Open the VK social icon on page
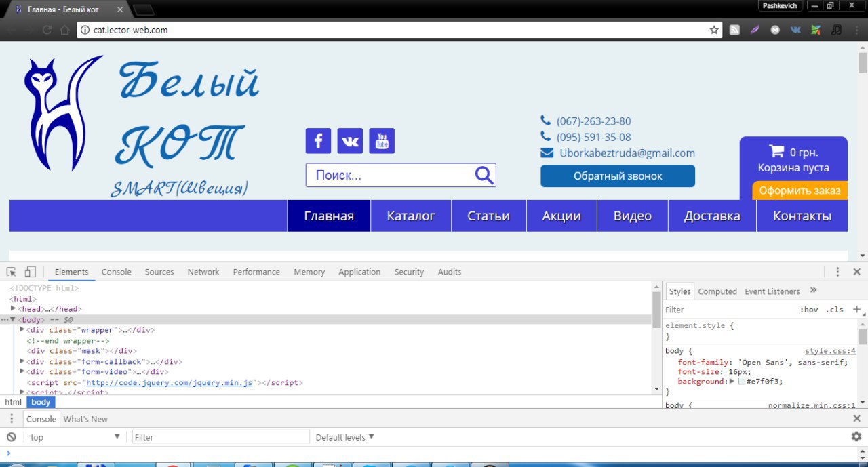Image resolution: width=868 pixels, height=467 pixels. click(x=350, y=141)
